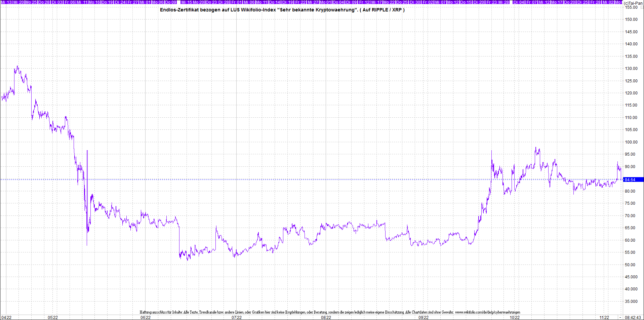Click the 135.00 value on price axis

[631, 56]
